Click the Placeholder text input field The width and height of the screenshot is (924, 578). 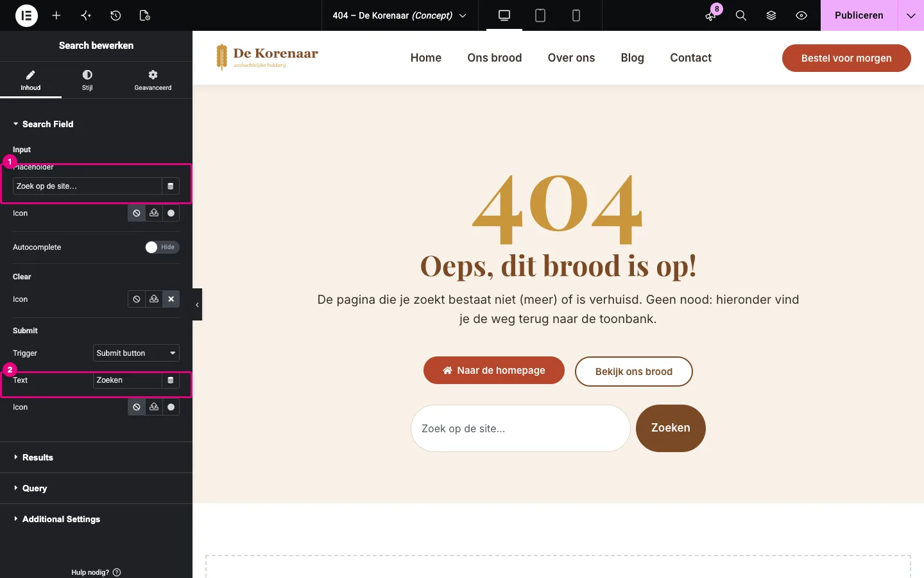pyautogui.click(x=87, y=186)
